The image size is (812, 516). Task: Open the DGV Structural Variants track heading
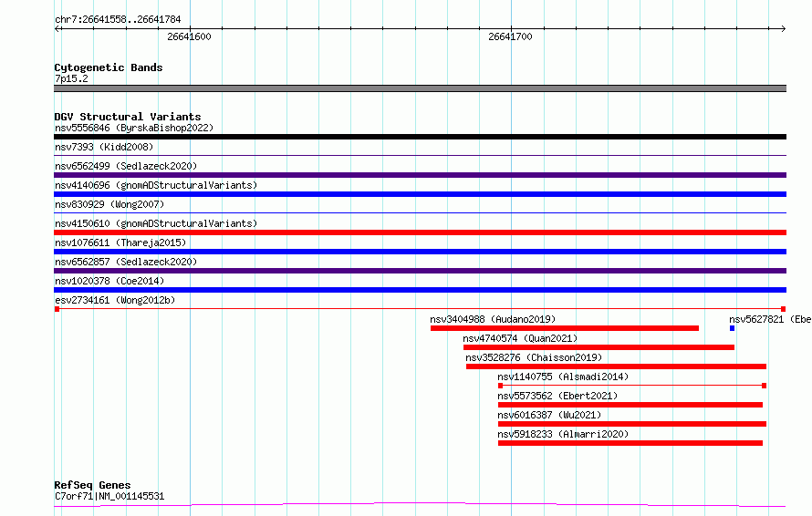point(128,117)
